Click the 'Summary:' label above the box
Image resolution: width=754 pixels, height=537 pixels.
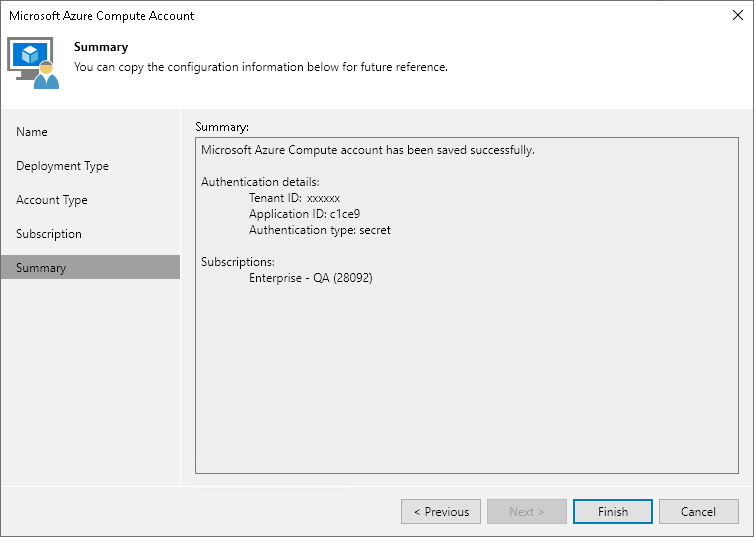click(x=222, y=127)
